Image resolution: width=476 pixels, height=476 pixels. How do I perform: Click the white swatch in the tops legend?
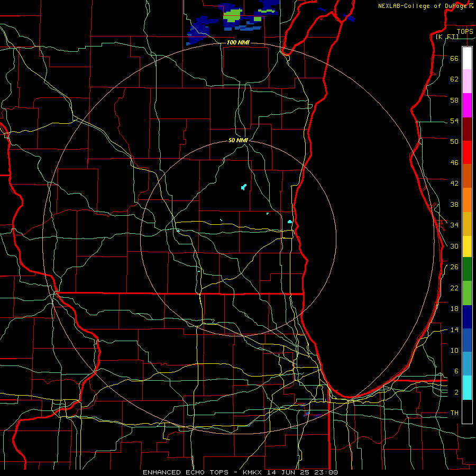(467, 58)
